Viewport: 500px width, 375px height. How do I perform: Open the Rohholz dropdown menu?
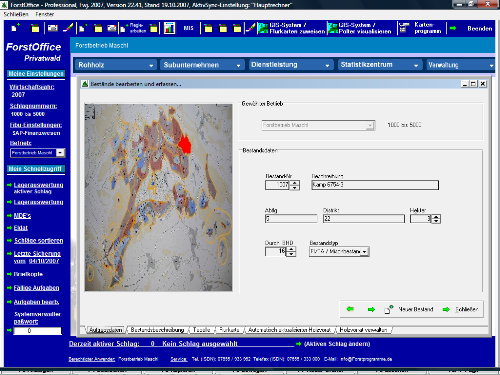[x=116, y=65]
